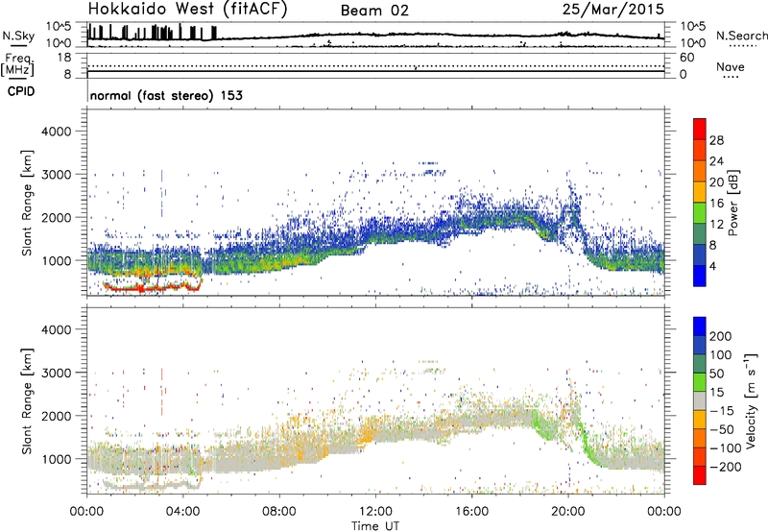This screenshot has width=768, height=532.
Task: Pick the top red segment of power colorbar
Action: (x=700, y=130)
